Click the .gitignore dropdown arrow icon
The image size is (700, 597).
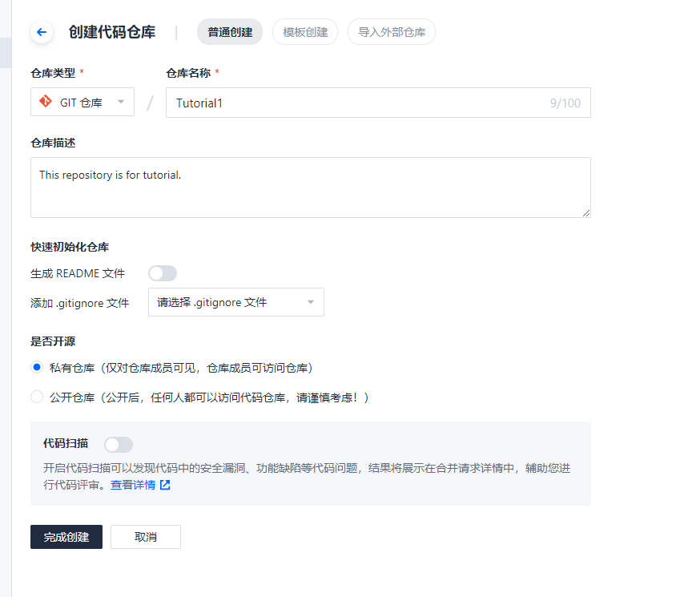(x=311, y=302)
